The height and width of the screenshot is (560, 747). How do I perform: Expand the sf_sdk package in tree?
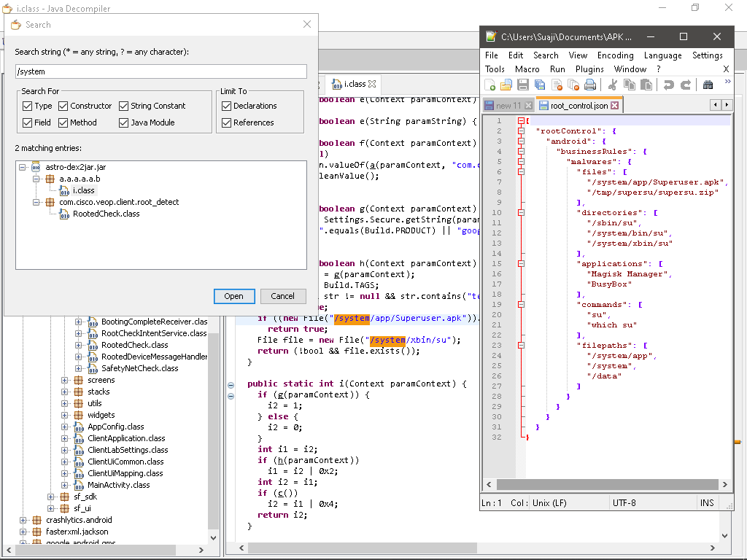tap(50, 497)
